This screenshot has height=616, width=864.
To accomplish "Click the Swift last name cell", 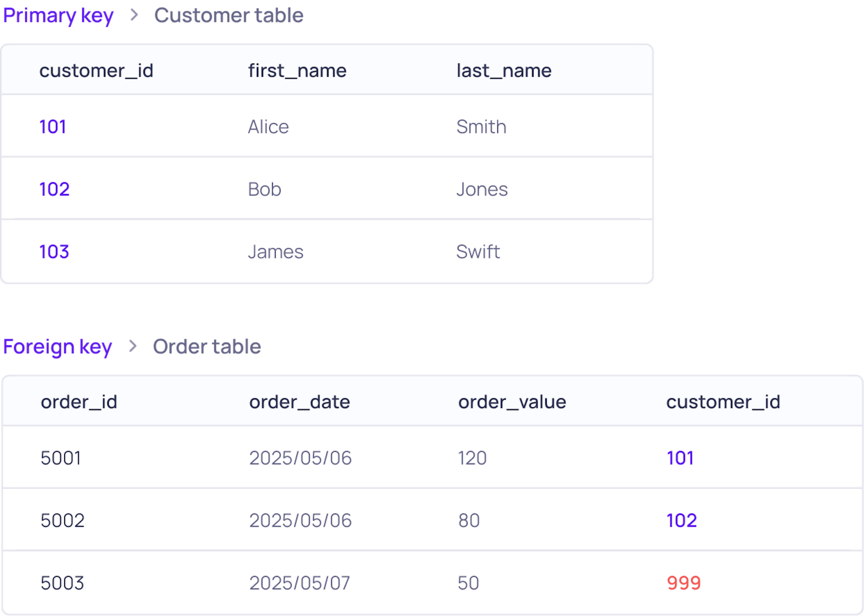I will click(x=478, y=252).
